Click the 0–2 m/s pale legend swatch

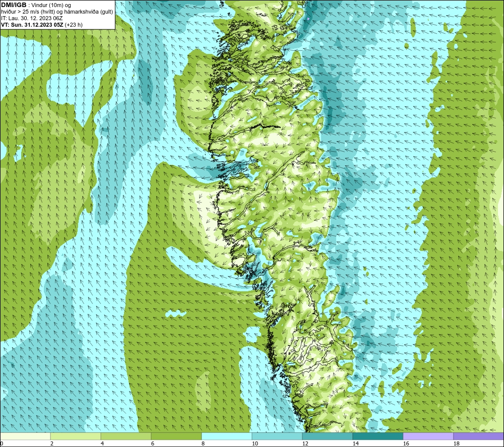pos(25,436)
